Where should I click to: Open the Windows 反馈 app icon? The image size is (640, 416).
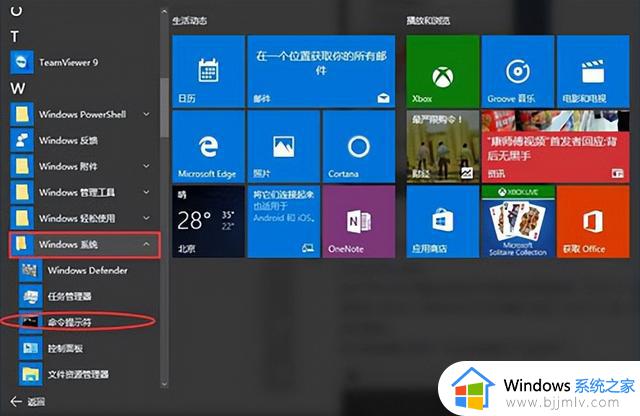pyautogui.click(x=22, y=140)
